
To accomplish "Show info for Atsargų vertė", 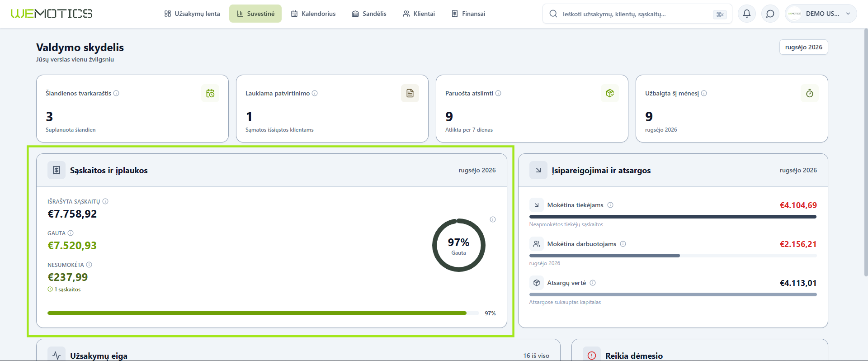I will (593, 283).
